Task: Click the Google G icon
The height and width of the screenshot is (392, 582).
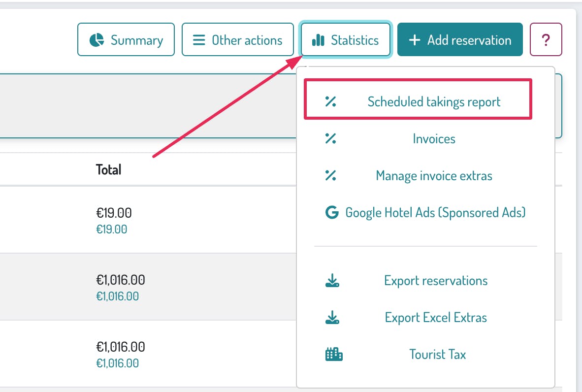Action: tap(332, 213)
